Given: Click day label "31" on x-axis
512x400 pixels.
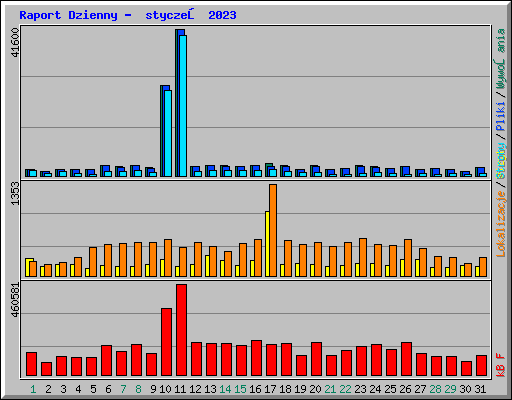Looking at the screenshot, I should (x=480, y=389).
